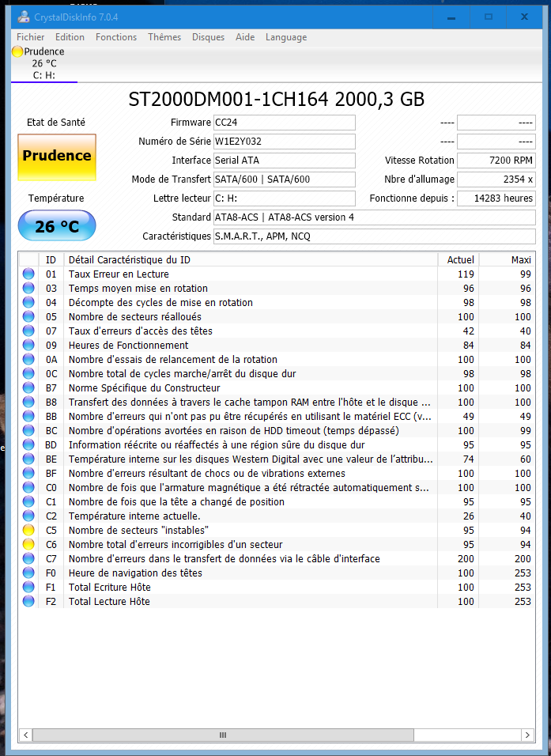Select the yellow Prudence disk indicator for C: H:
Screen dimensions: 551x756
coord(18,52)
